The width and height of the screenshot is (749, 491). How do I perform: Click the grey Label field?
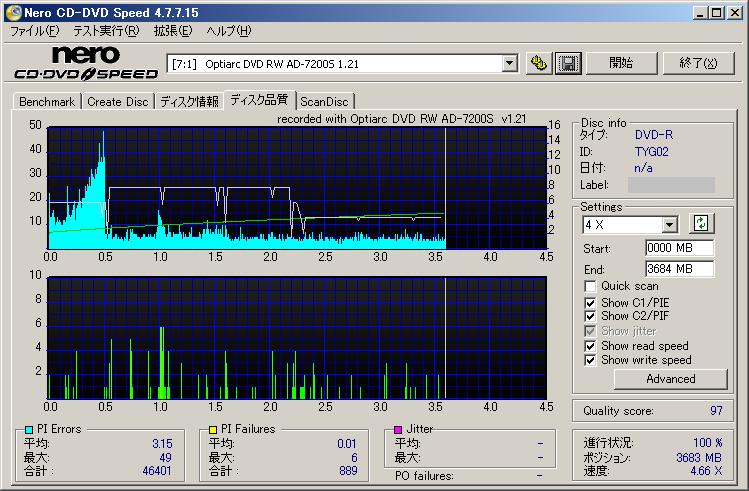click(671, 185)
